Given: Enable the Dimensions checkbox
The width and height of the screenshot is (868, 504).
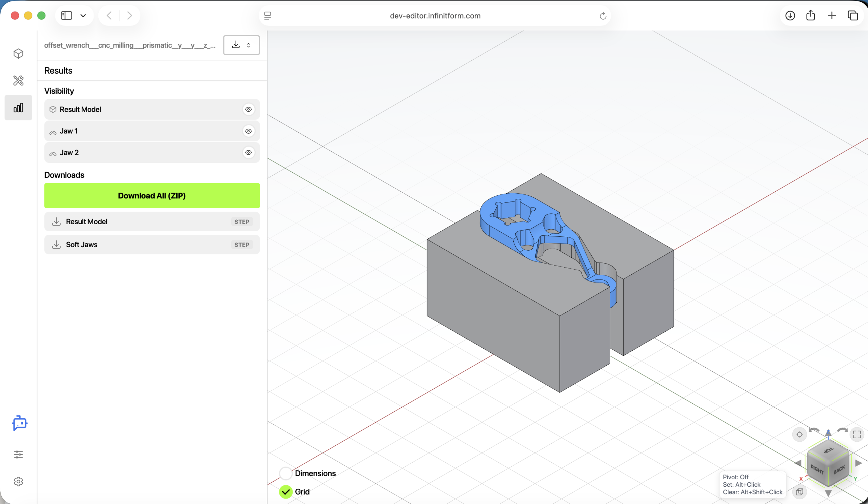Looking at the screenshot, I should (285, 473).
